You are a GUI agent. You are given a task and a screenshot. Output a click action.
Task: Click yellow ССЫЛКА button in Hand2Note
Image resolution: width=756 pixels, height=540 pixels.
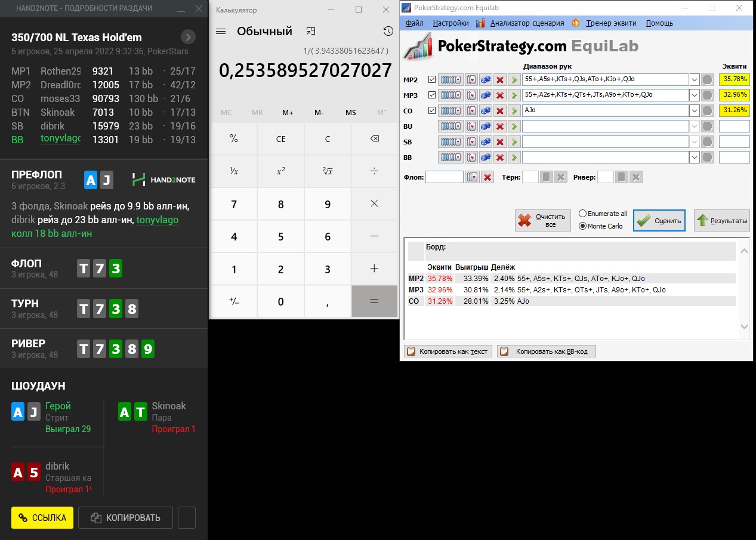tap(42, 517)
